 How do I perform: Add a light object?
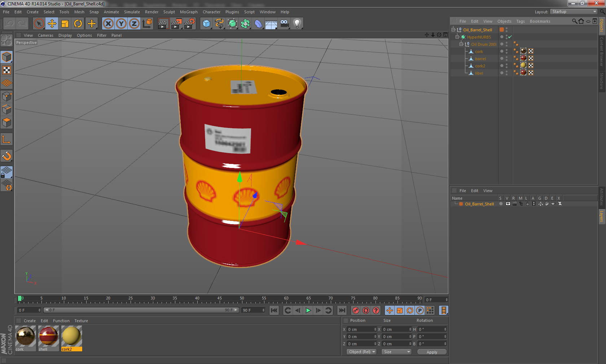297,24
